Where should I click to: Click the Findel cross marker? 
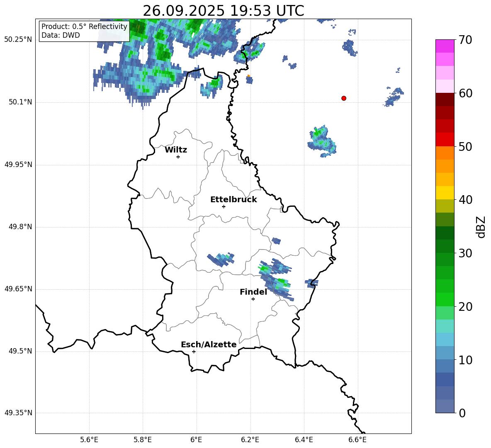tap(253, 299)
